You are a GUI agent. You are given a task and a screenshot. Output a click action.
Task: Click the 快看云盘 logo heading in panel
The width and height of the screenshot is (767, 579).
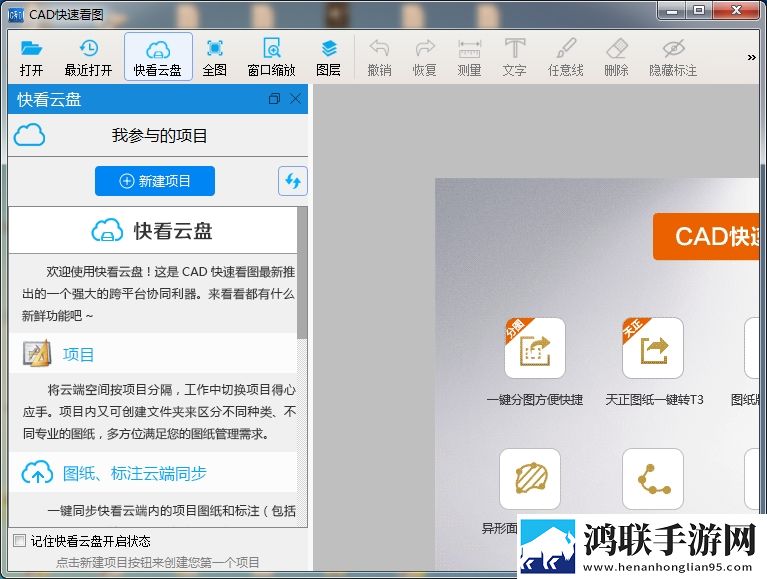[x=152, y=231]
